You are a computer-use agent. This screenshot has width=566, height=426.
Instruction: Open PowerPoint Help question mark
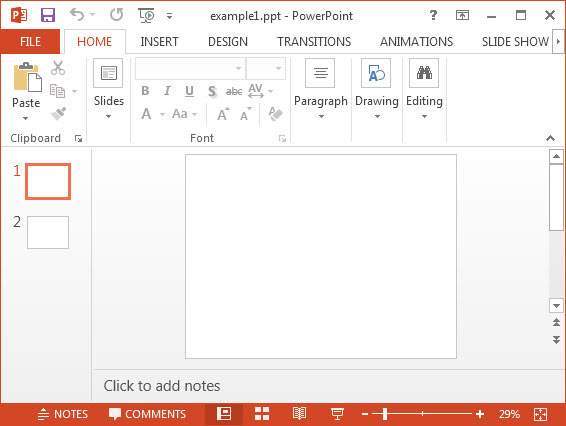433,15
